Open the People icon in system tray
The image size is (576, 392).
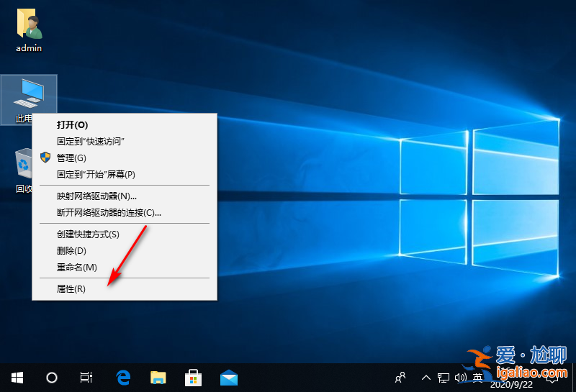tap(400, 378)
